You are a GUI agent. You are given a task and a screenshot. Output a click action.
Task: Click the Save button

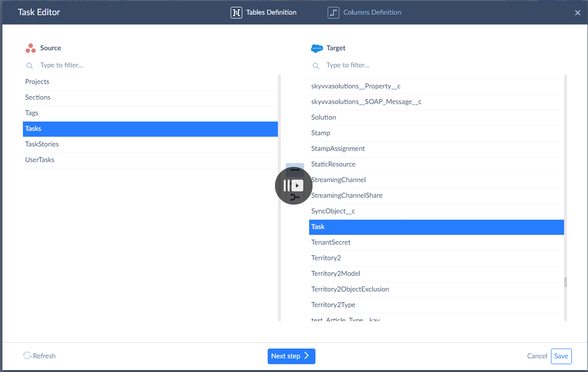coord(561,356)
